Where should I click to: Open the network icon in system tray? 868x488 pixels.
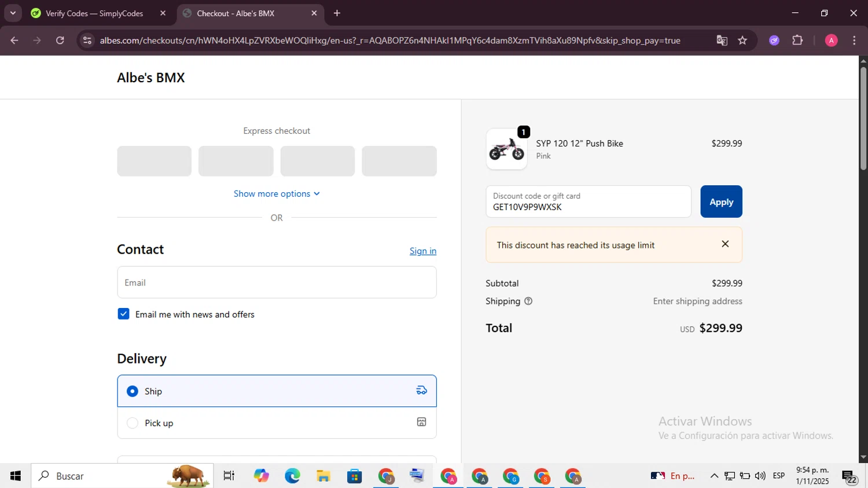pyautogui.click(x=730, y=476)
